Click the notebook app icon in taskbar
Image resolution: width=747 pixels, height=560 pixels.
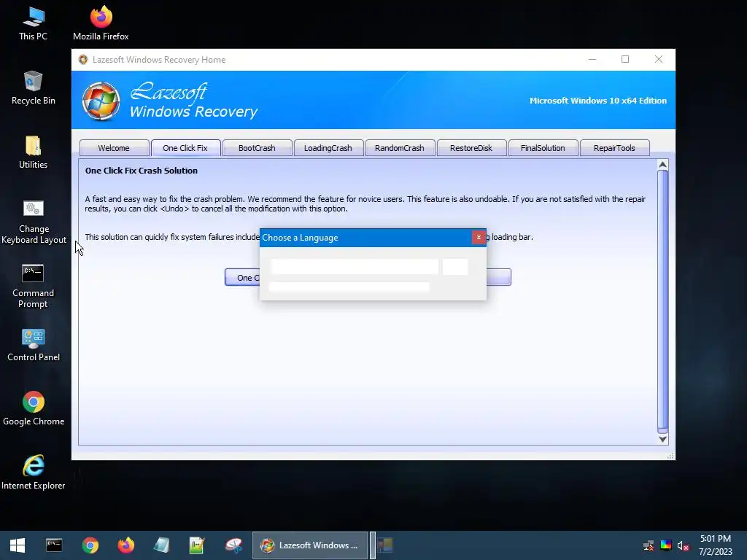161,545
